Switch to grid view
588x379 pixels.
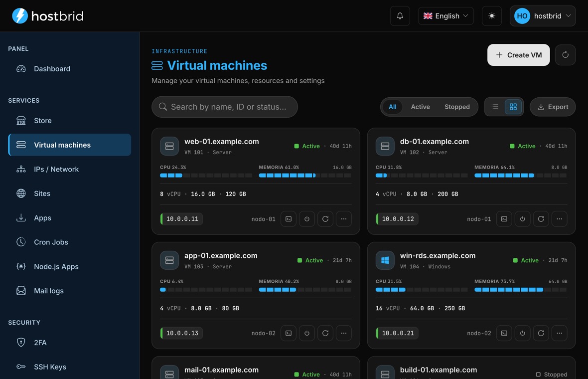pos(513,107)
